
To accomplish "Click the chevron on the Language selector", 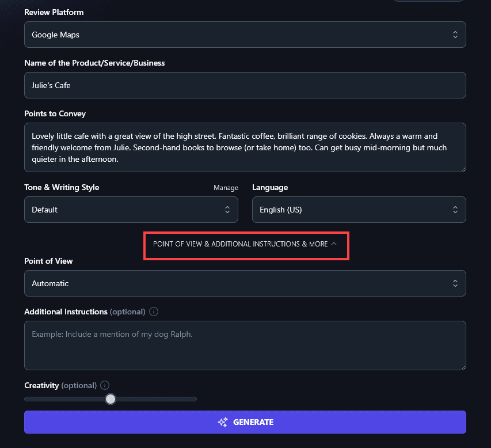I will (454, 210).
